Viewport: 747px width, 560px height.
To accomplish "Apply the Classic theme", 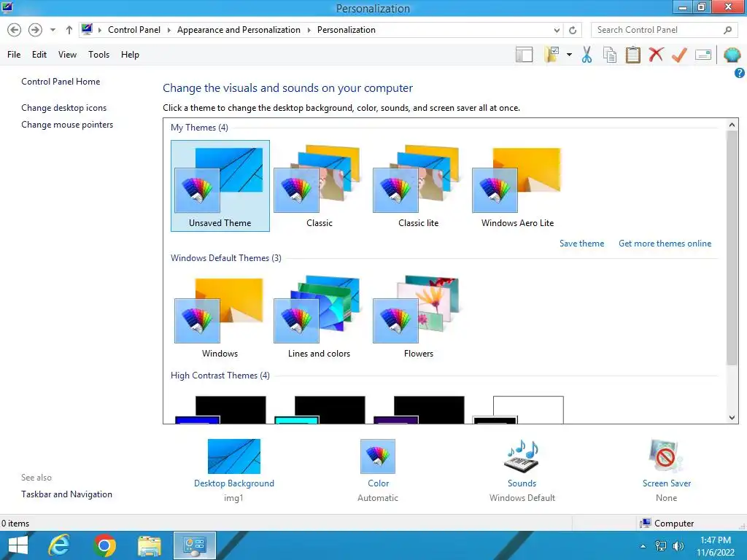I will coord(320,186).
